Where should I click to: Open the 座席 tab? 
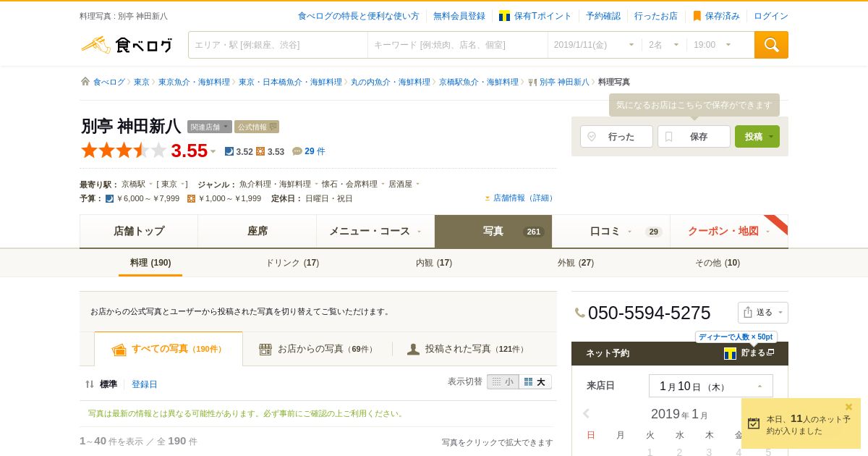258,231
